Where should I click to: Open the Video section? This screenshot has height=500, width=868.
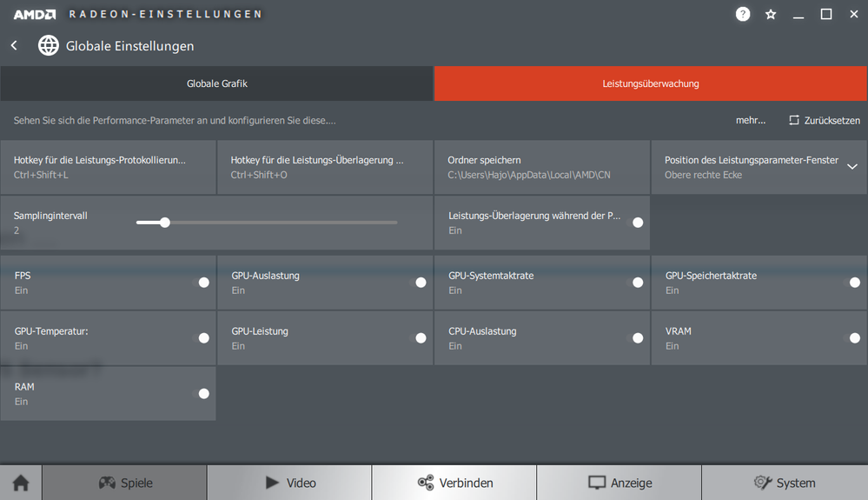[289, 483]
